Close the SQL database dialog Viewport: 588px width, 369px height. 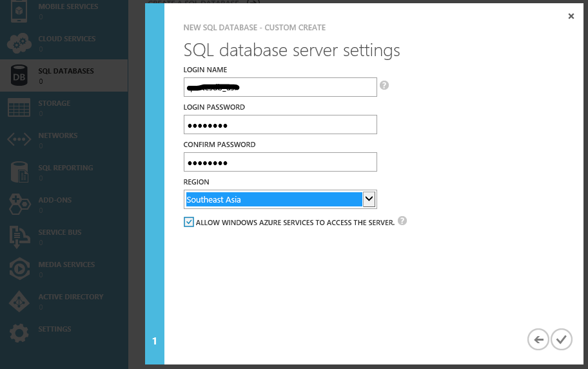[x=571, y=16]
